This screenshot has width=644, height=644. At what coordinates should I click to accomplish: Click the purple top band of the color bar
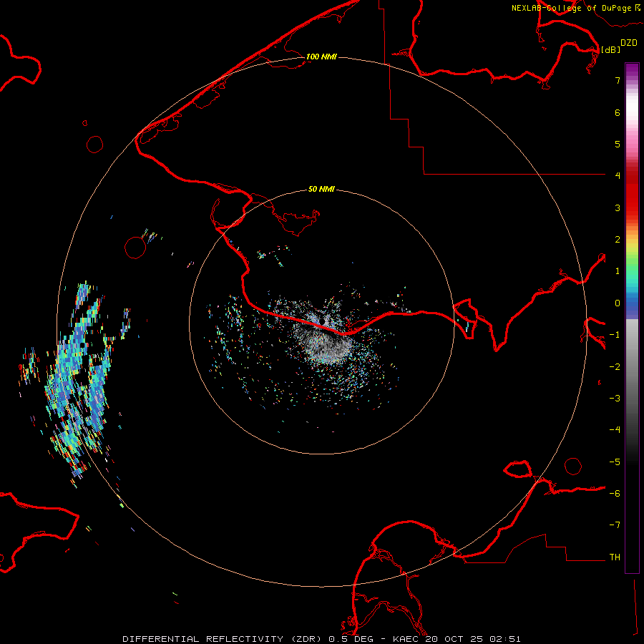coord(632,71)
